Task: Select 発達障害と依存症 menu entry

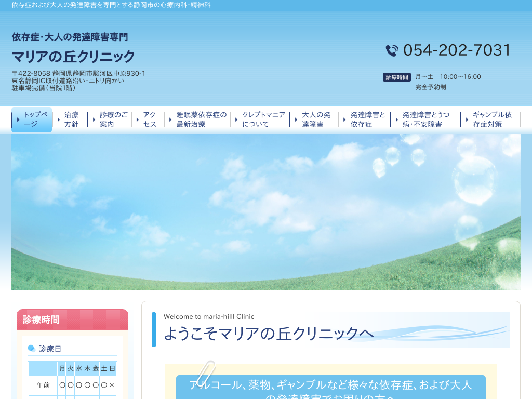Action: (367, 119)
